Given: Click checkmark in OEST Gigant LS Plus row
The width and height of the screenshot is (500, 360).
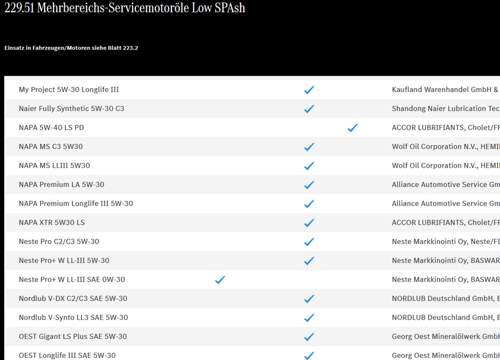Looking at the screenshot, I should coord(309,337).
